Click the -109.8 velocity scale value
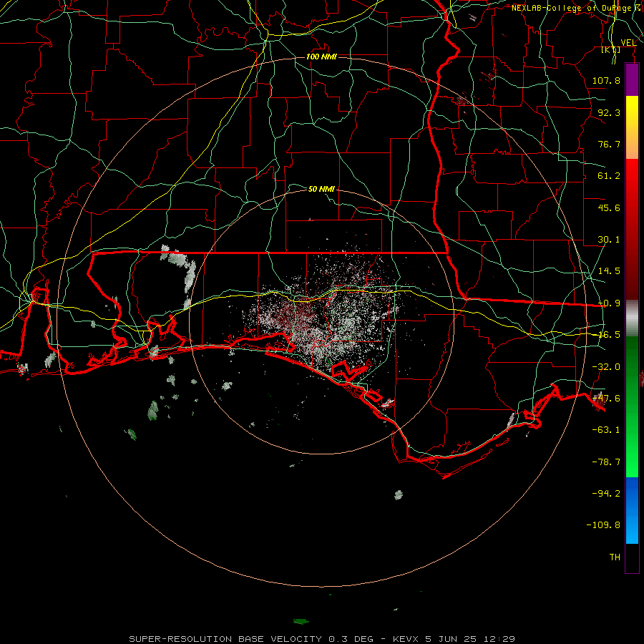644x644 pixels. 603,525
